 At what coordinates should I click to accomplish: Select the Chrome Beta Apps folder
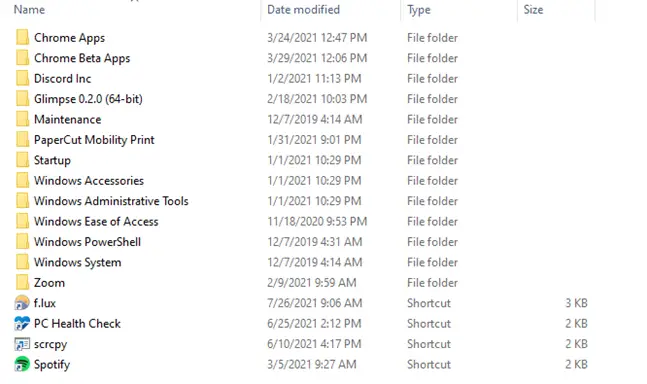pyautogui.click(x=82, y=58)
